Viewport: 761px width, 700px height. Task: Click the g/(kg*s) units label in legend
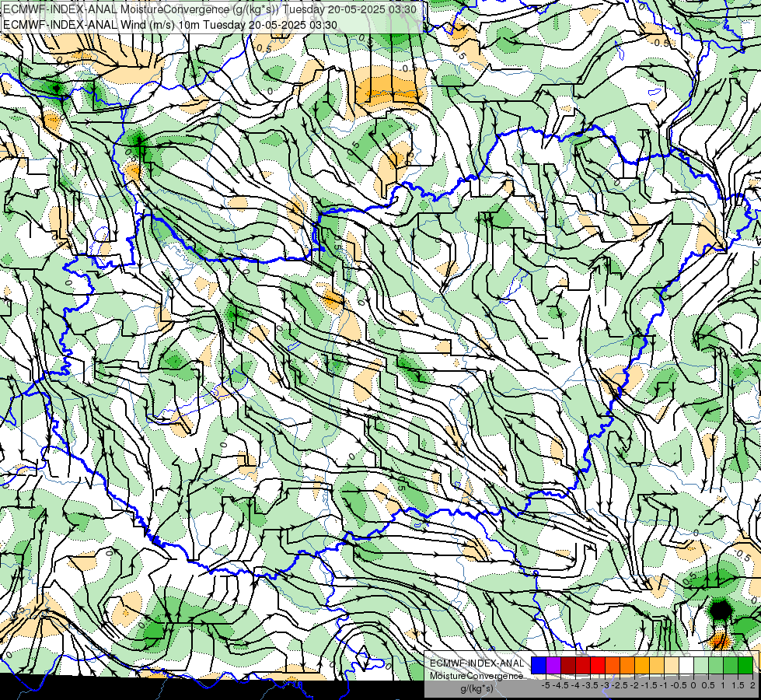tap(476, 688)
